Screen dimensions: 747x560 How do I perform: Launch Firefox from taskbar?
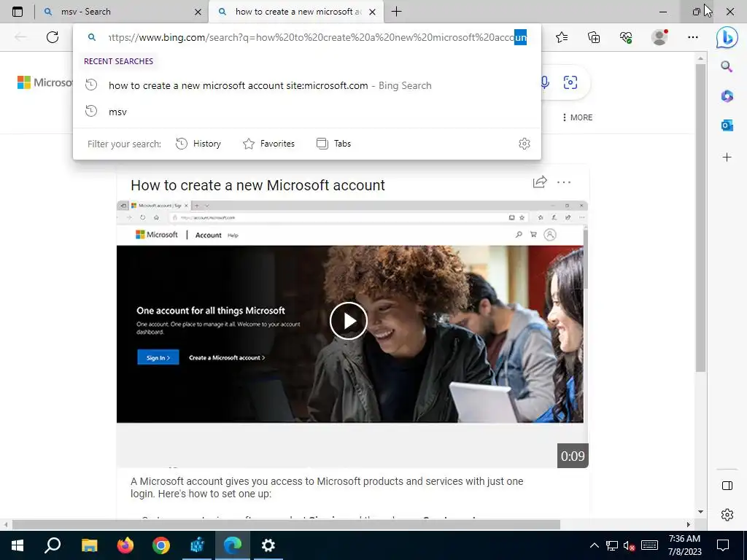click(125, 545)
